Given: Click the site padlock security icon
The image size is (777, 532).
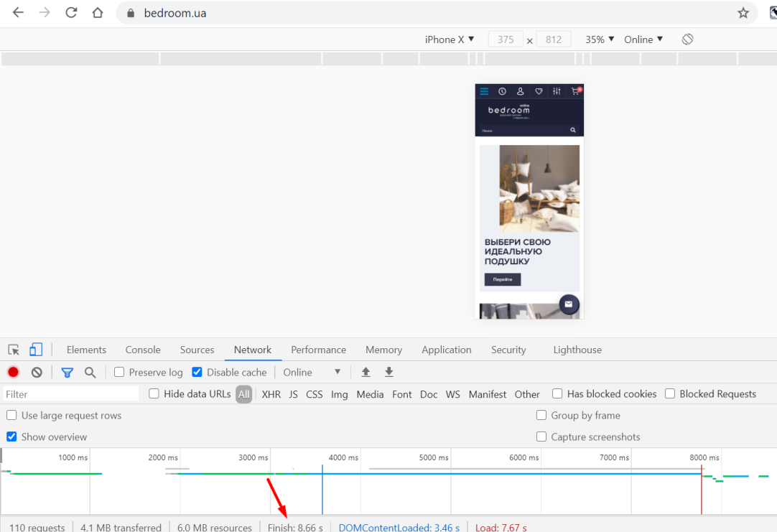Looking at the screenshot, I should pyautogui.click(x=131, y=14).
